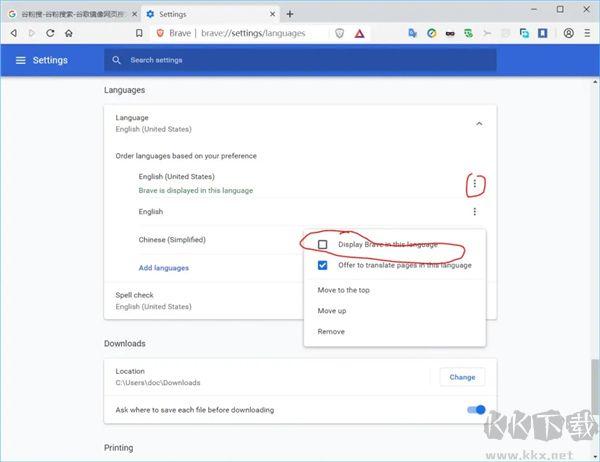Click the page vertical scrollbar thumb

pos(595,387)
